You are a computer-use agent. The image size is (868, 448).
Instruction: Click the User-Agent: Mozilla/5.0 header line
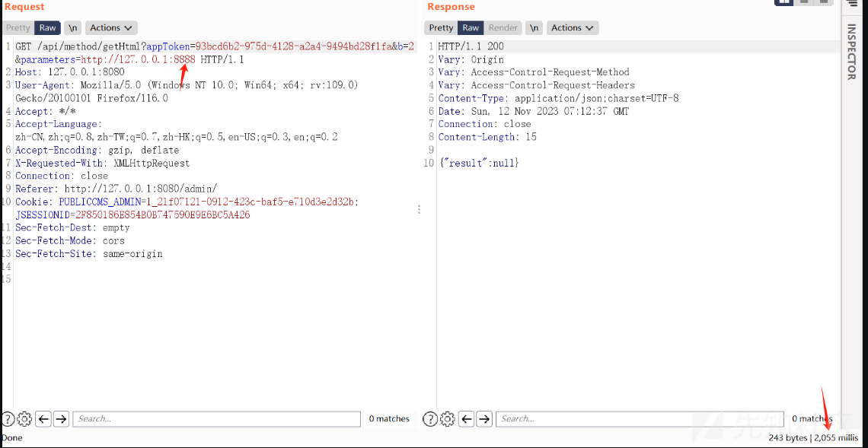[x=187, y=85]
